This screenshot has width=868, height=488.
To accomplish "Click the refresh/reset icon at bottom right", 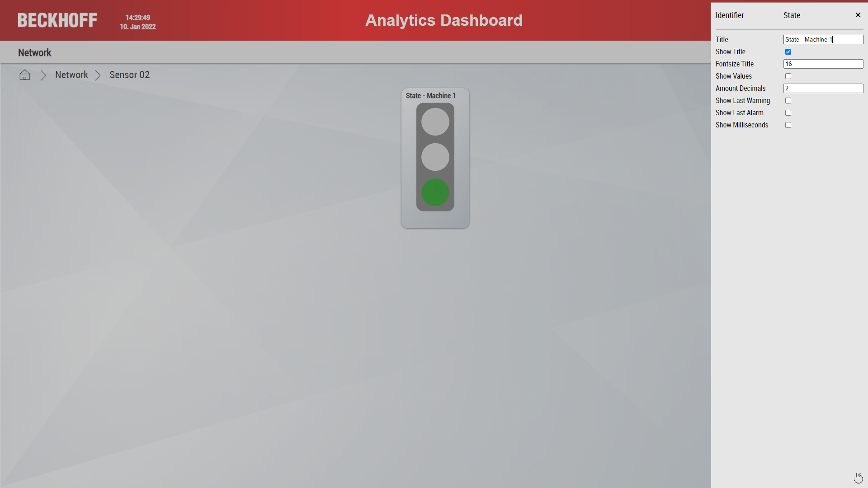I will 859,477.
